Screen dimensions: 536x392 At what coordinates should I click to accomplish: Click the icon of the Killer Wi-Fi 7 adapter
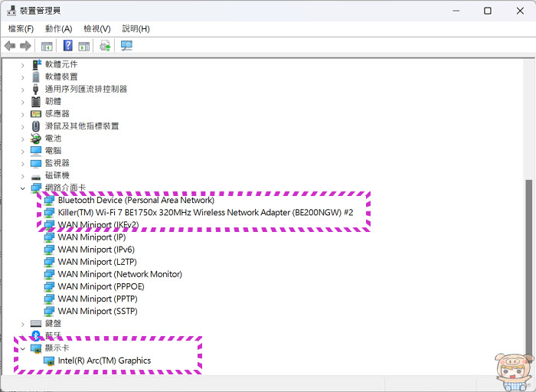click(49, 213)
